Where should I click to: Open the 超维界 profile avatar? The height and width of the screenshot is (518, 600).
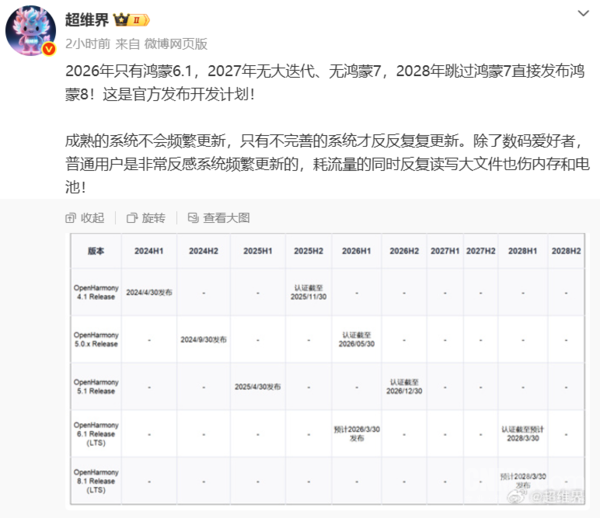click(x=31, y=31)
